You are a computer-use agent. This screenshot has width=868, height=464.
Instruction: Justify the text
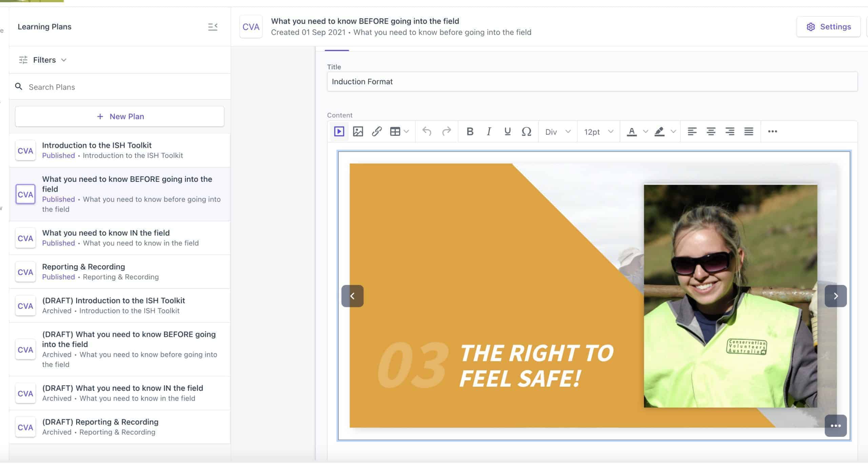coord(749,132)
